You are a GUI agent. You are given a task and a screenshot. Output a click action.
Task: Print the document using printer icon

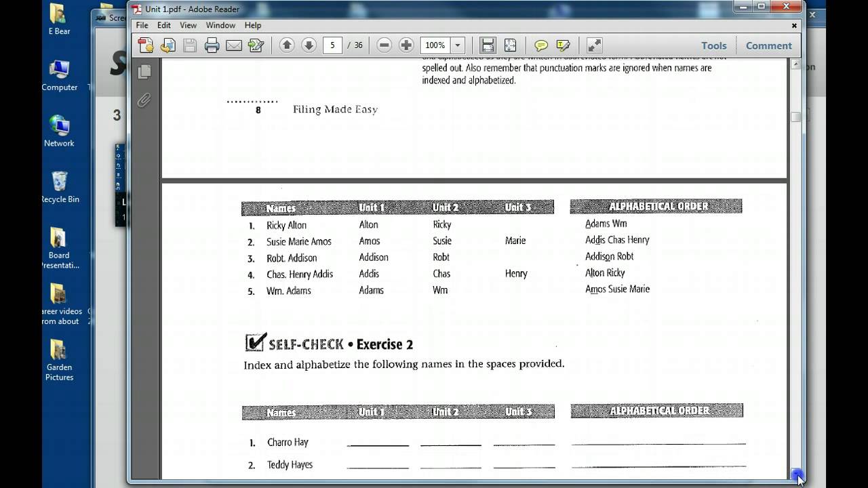coord(212,45)
